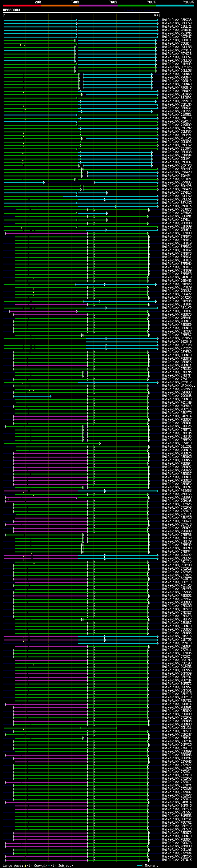Open hit UniRef100_A8HX38
Viewport: 197px width, 868px height.
pyautogui.click(x=176, y=20)
